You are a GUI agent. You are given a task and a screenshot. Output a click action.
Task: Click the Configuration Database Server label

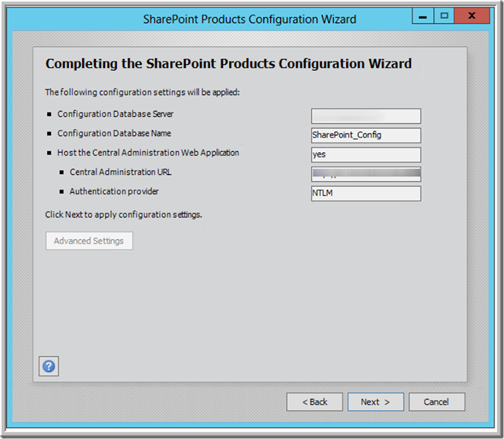115,114
